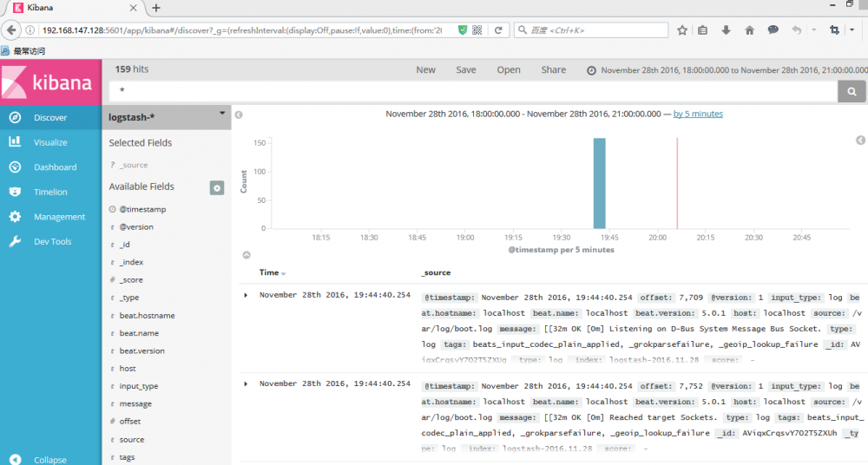Screen dimensions: 868x465
Task: Expand the first 19:44:40.254 log row
Action: click(x=246, y=295)
